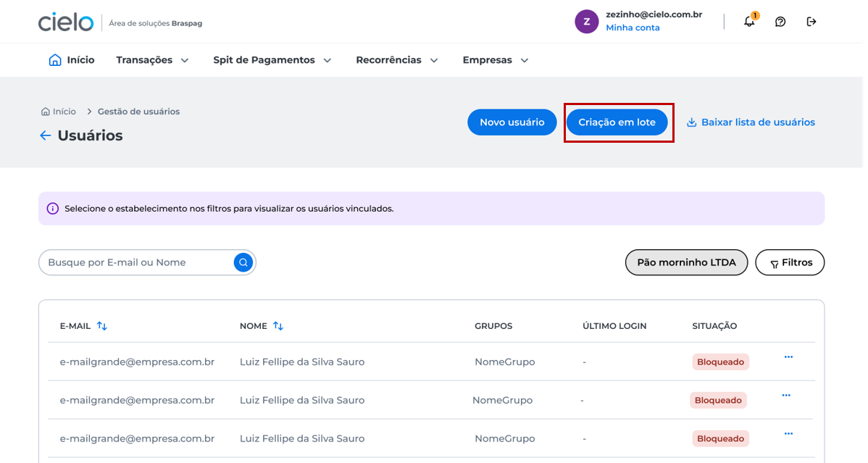Click the blue search magnifier icon
The image size is (868, 463).
click(243, 262)
